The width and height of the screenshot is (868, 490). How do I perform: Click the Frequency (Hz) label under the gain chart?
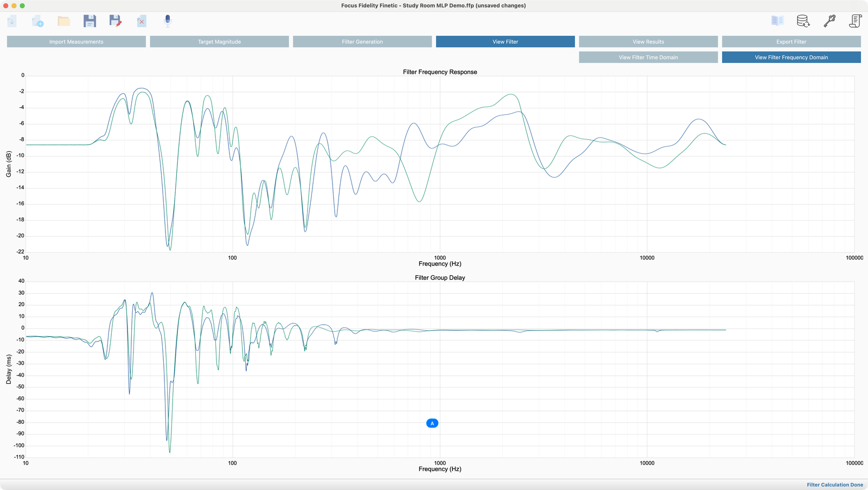pos(440,264)
